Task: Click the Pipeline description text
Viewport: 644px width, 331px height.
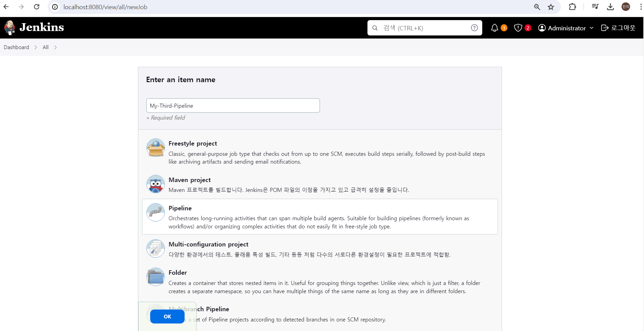Action: (319, 223)
